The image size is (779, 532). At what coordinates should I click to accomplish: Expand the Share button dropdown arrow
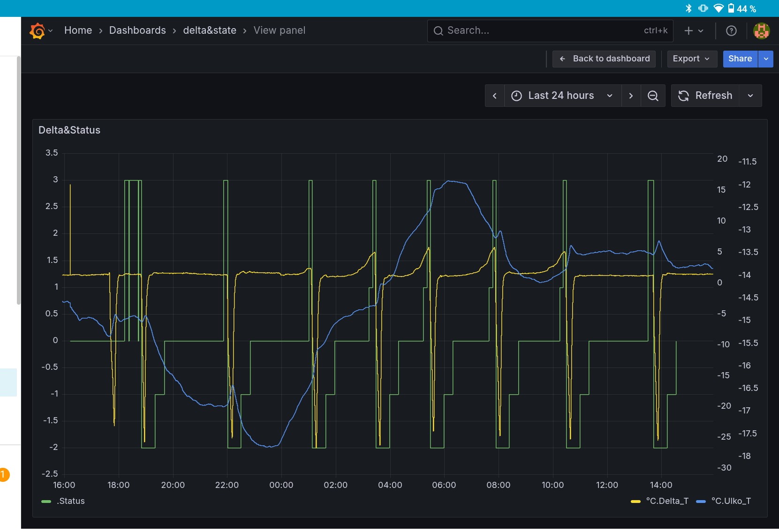pos(765,59)
